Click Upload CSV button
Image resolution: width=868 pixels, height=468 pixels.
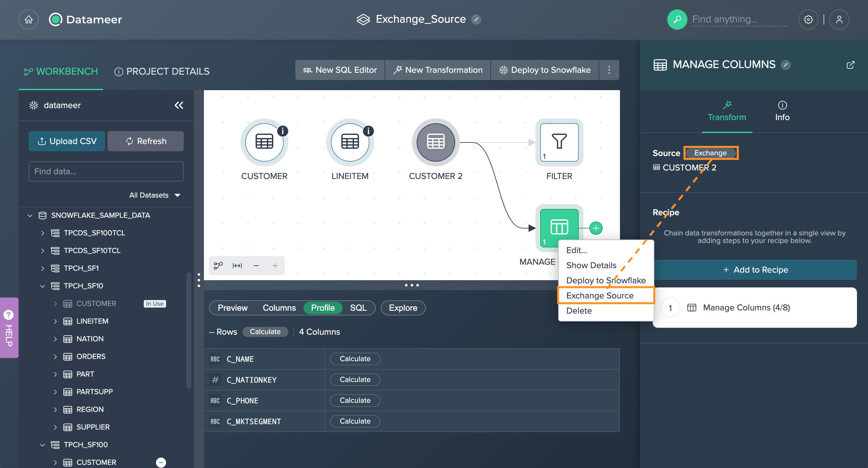[67, 141]
